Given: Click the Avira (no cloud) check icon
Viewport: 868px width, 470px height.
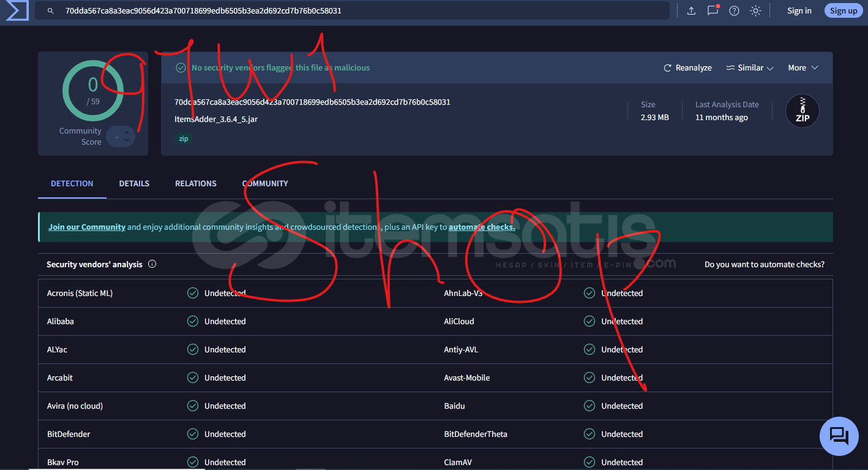Looking at the screenshot, I should pos(193,406).
